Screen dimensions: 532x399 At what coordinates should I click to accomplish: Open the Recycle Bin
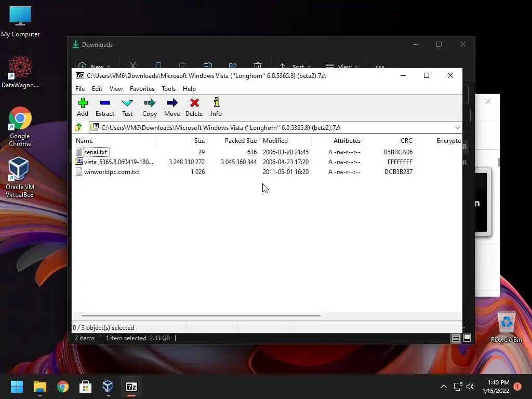coord(506,327)
